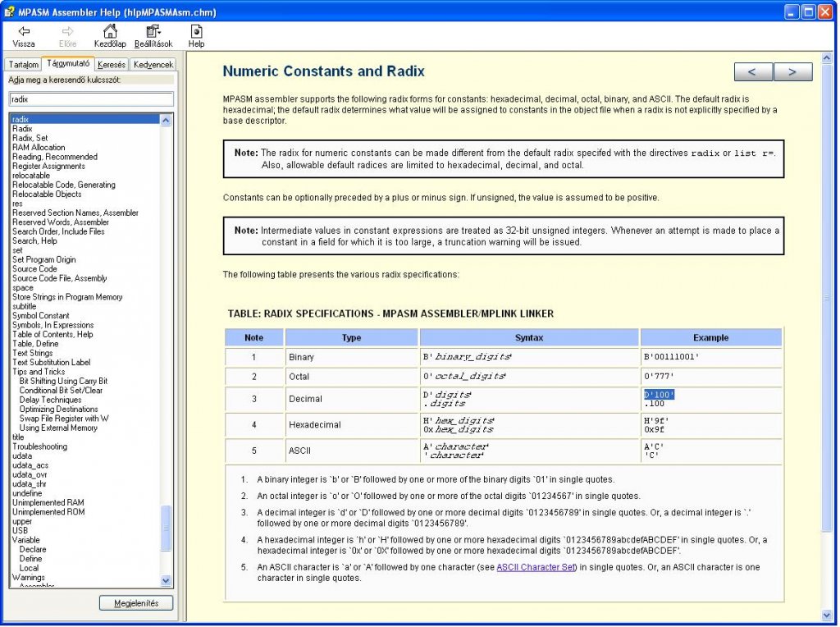Select 'Tips and Tricks' index entry

pyautogui.click(x=39, y=373)
